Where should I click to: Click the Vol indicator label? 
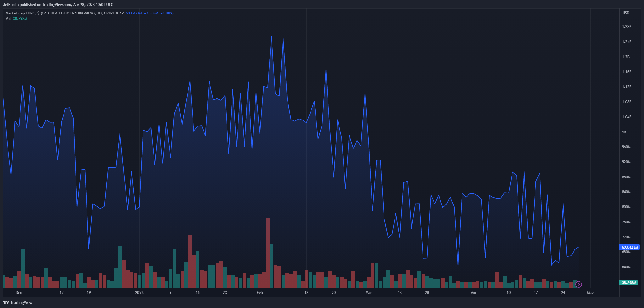(8, 19)
